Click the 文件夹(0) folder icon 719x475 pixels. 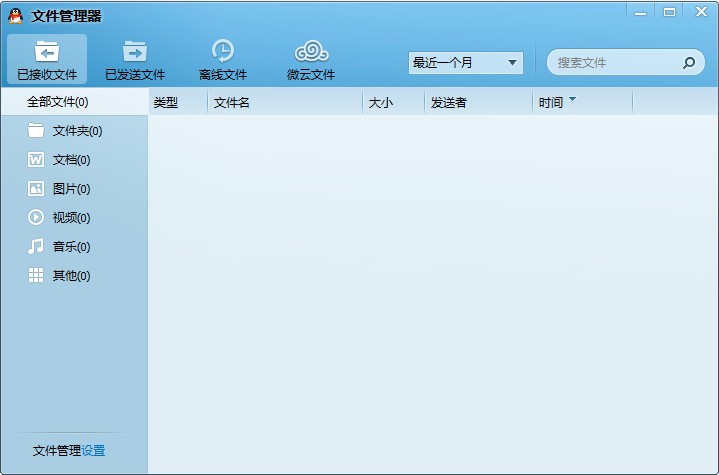point(36,131)
